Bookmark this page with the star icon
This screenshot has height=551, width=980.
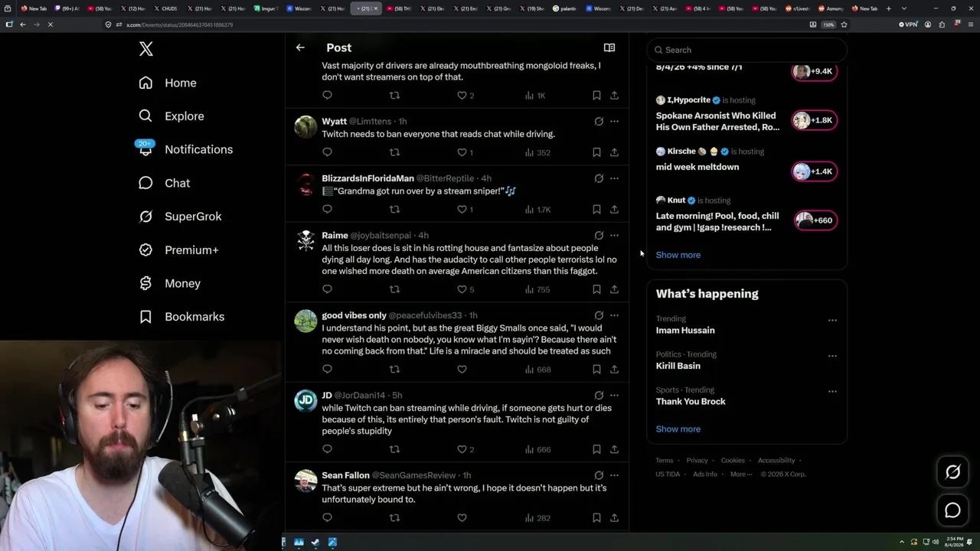point(844,24)
